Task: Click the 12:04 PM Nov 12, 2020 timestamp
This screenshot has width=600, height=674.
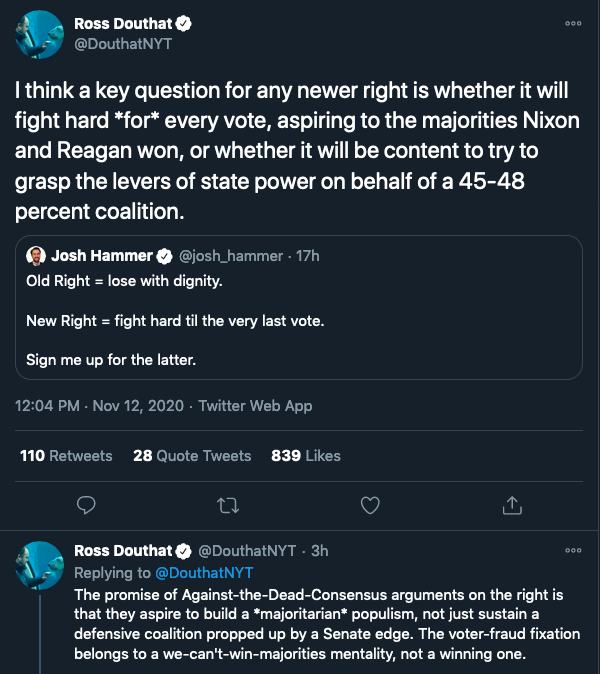Action: [100, 405]
